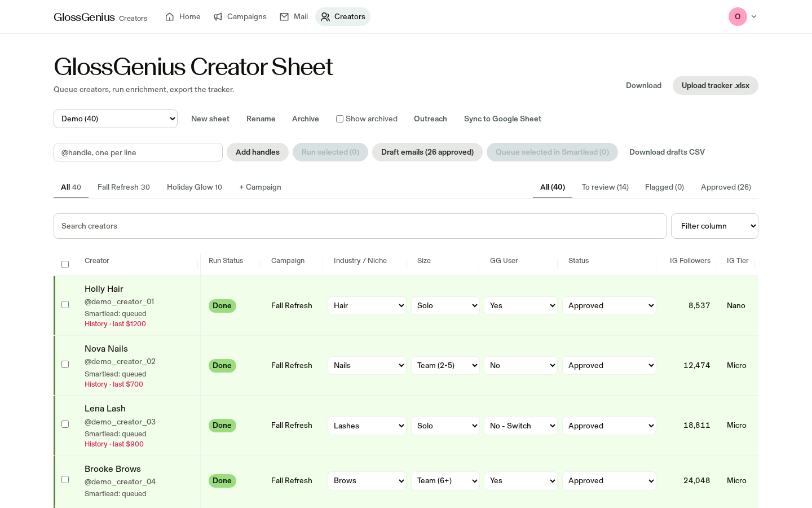
Task: Click the Download button
Action: point(643,85)
